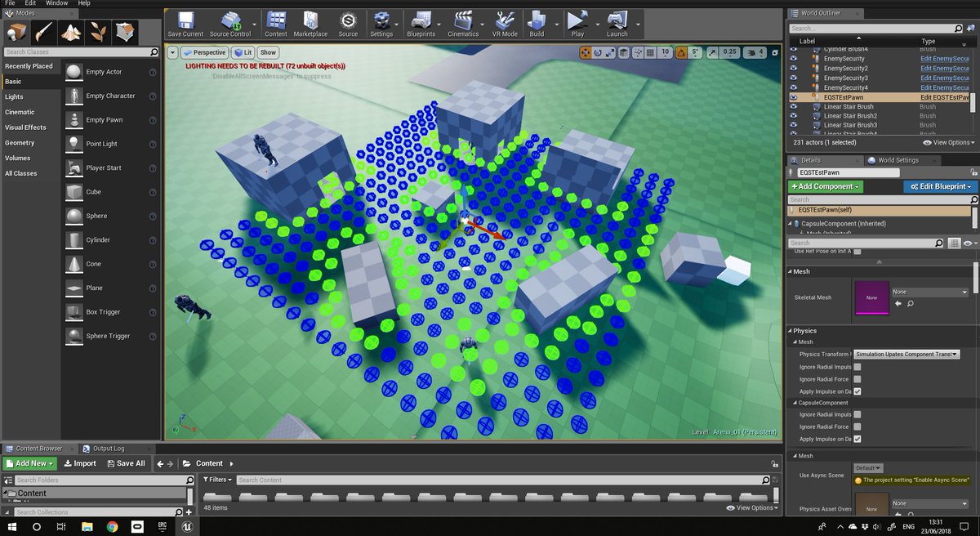Toggle visibility of Linear Stair Brush2
Screen dimensions: 980x536
point(793,116)
